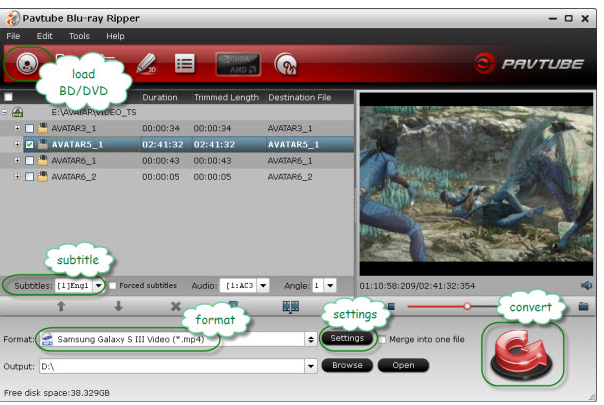The height and width of the screenshot is (405, 604).
Task: Open the Subtitles dropdown showing [1]Engl
Action: click(x=99, y=286)
